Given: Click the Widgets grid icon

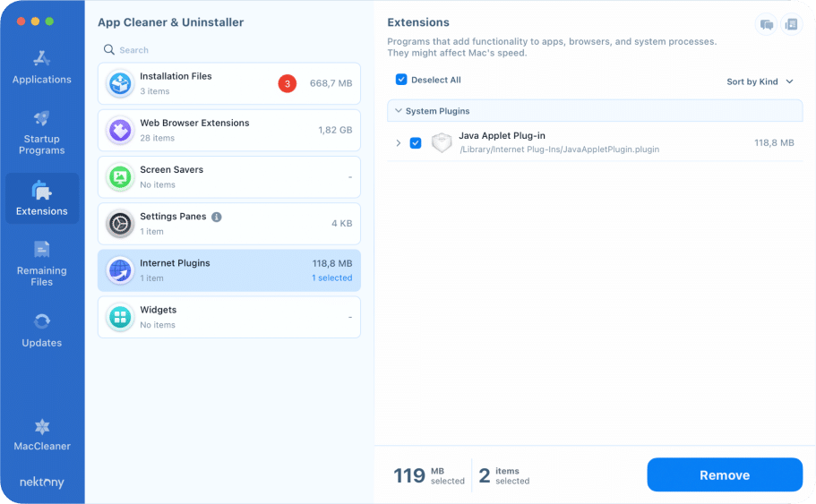Looking at the screenshot, I should pyautogui.click(x=120, y=317).
